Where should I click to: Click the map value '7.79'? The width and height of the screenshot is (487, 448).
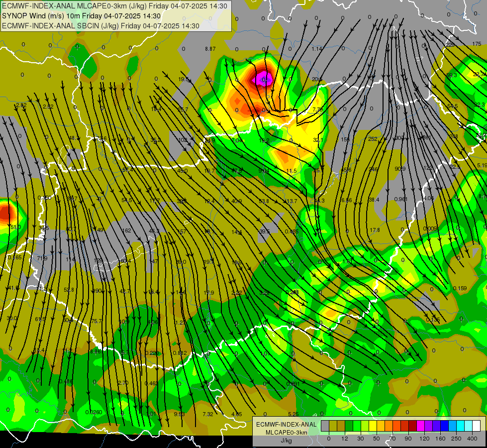tap(318, 110)
